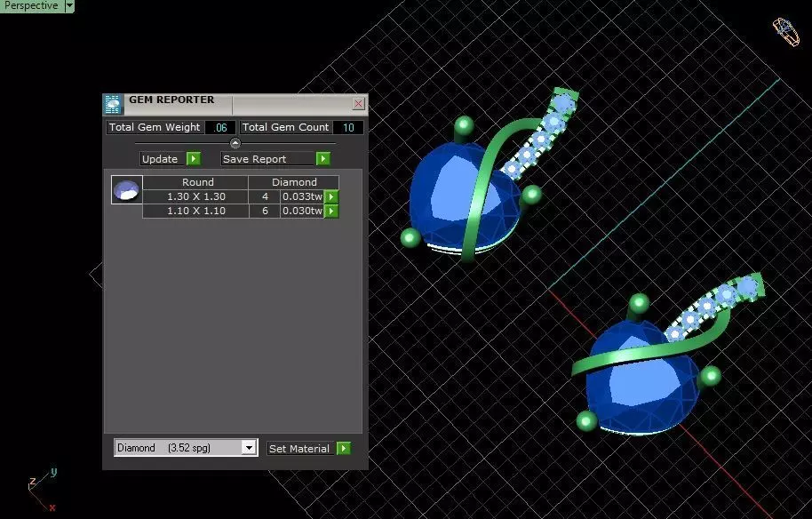812x519 pixels.
Task: Click green arrow on the 1.10 X 1.10 row
Action: point(331,211)
